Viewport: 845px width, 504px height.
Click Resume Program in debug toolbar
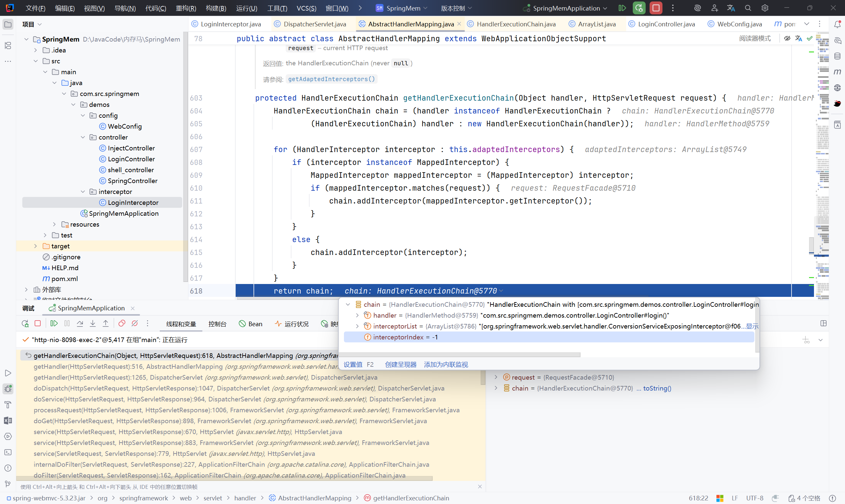54,323
